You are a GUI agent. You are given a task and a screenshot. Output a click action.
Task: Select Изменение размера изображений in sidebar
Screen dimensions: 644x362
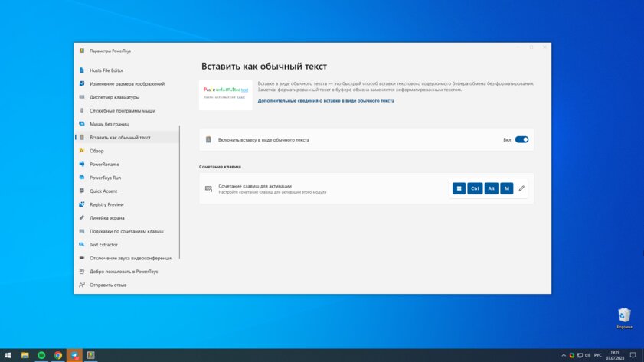[127, 83]
